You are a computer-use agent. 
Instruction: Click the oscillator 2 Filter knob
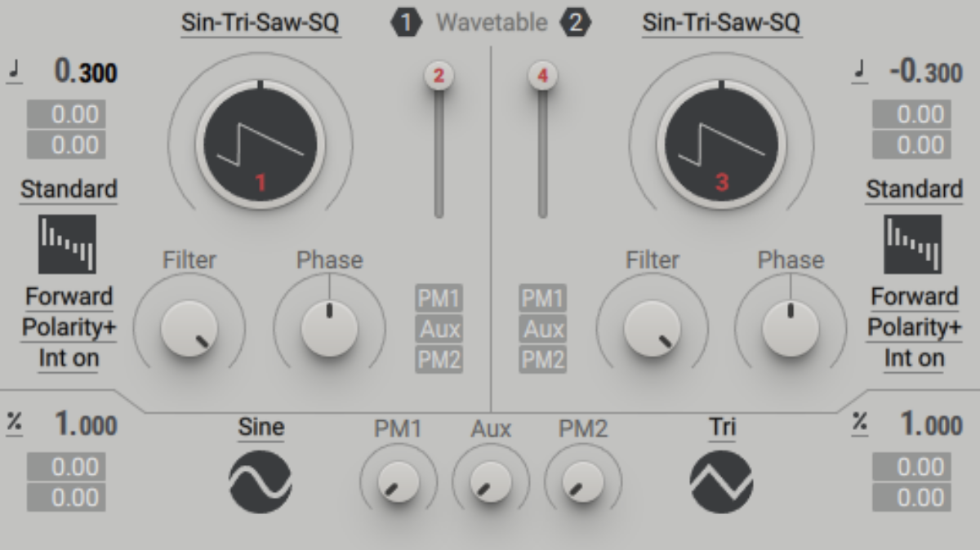click(x=652, y=328)
